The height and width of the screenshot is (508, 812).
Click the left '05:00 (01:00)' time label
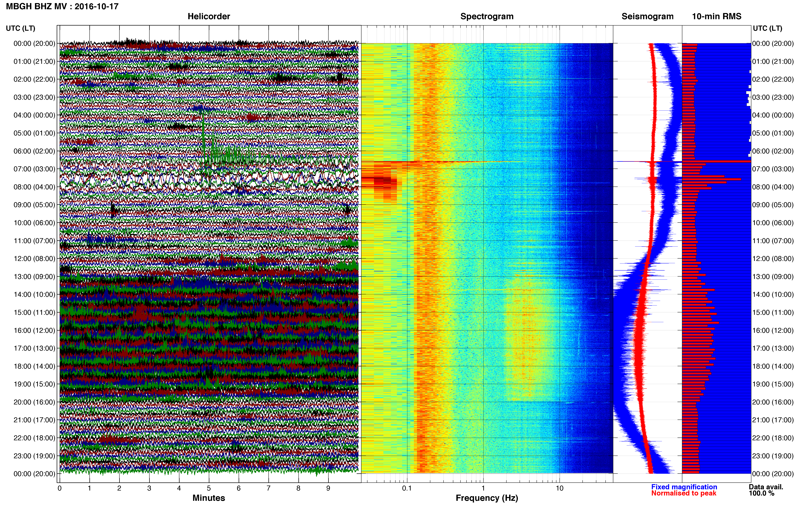coord(34,133)
